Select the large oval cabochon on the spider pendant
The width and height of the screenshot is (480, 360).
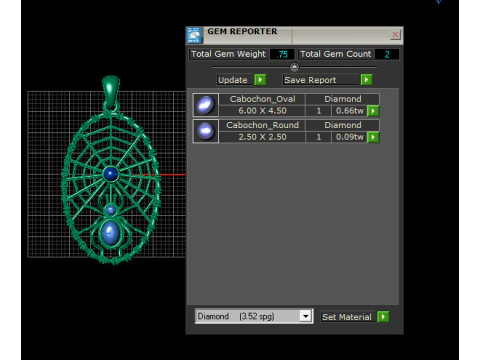(110, 233)
